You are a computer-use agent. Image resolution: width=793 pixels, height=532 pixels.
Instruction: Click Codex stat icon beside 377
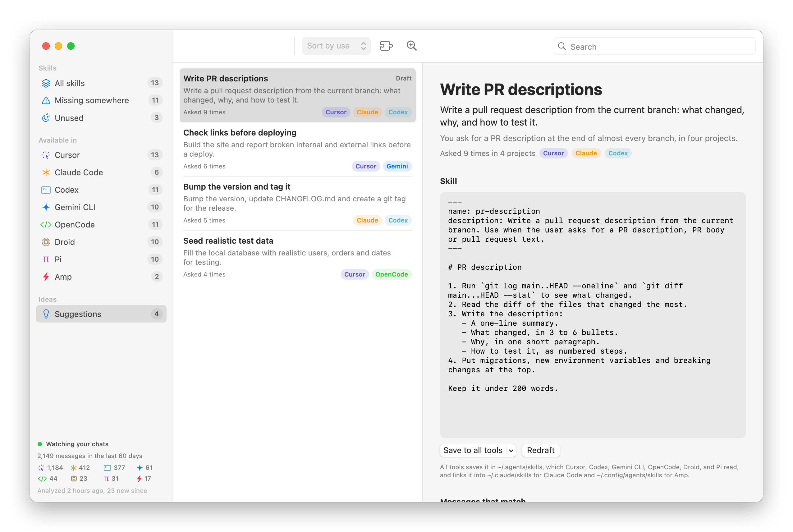107,468
